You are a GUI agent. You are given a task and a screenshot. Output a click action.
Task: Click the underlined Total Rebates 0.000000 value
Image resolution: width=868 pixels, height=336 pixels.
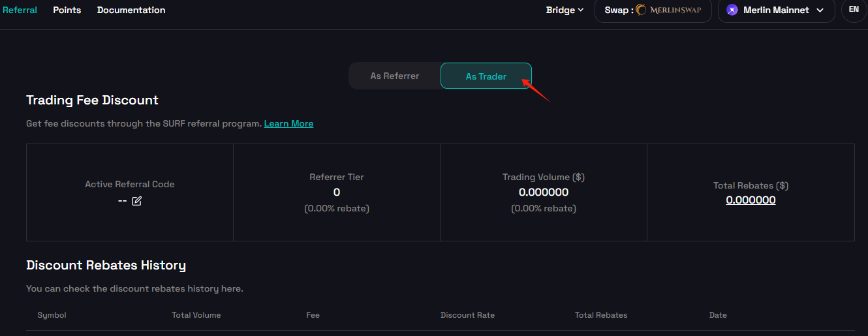pyautogui.click(x=751, y=200)
